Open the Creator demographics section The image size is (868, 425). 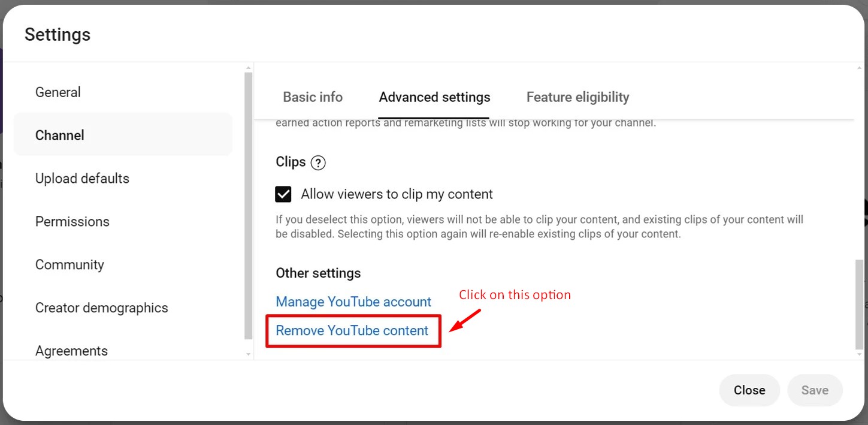[101, 308]
